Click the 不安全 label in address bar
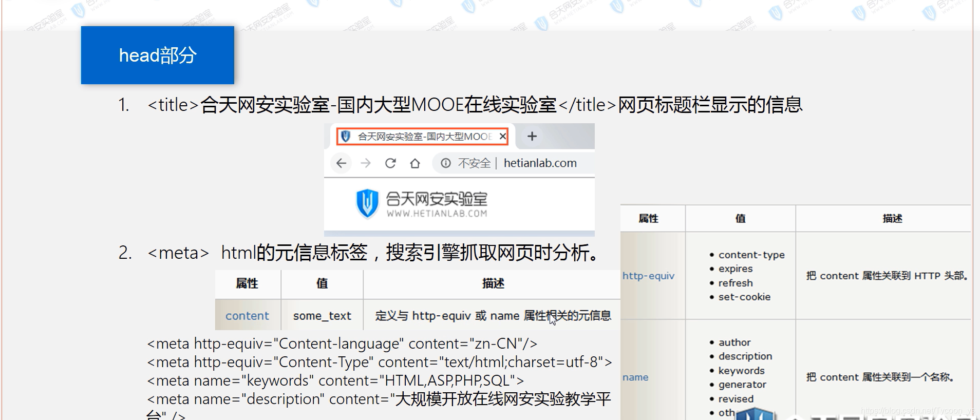Image resolution: width=980 pixels, height=420 pixels. pyautogui.click(x=474, y=163)
